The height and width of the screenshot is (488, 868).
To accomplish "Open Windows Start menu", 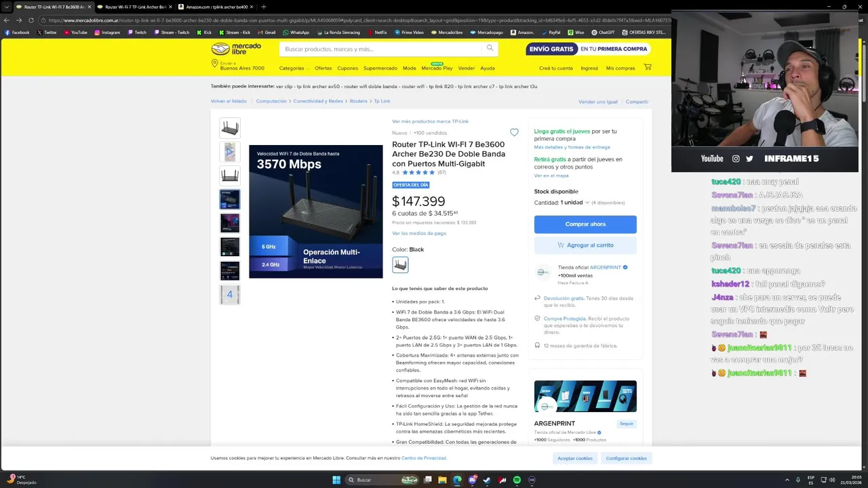I will (x=336, y=480).
